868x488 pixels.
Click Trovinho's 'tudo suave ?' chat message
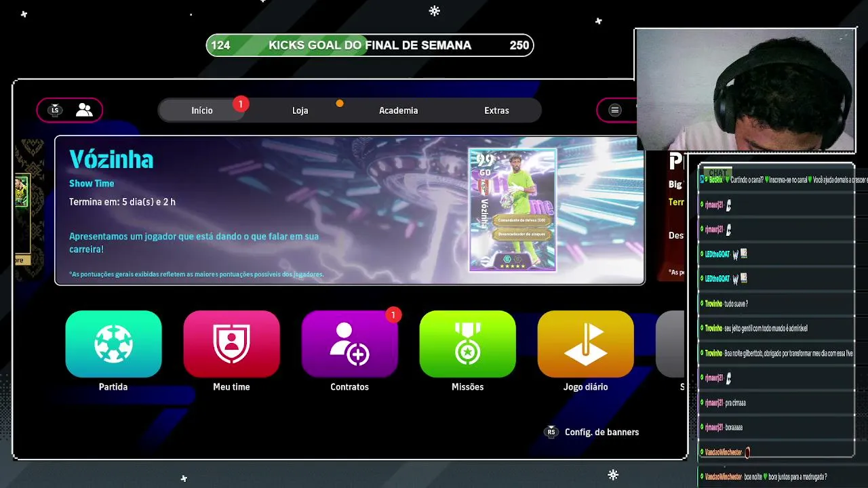point(726,304)
